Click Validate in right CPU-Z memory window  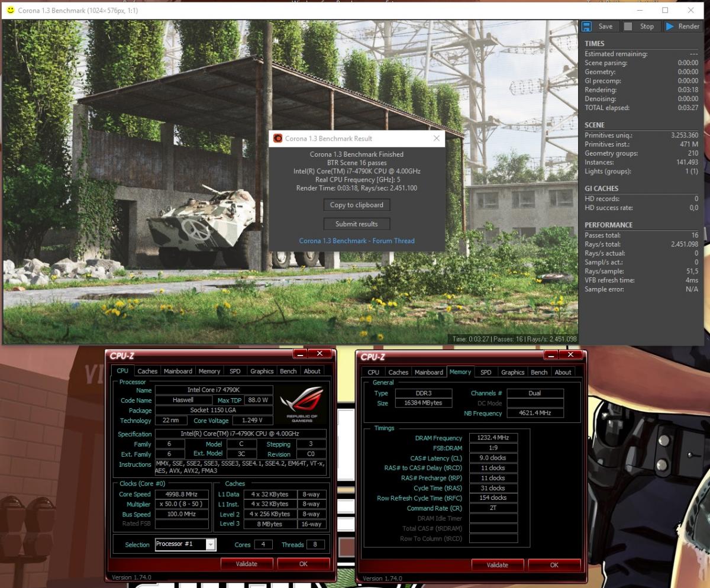point(498,565)
